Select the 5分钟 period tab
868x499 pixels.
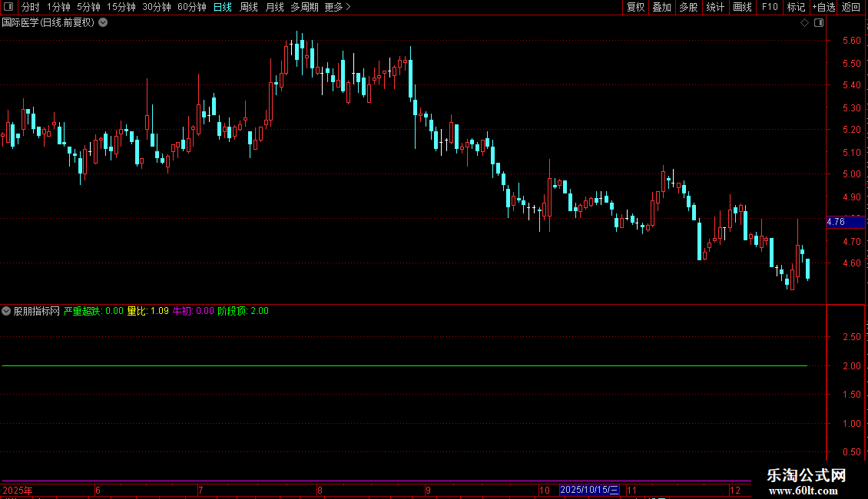coord(88,7)
